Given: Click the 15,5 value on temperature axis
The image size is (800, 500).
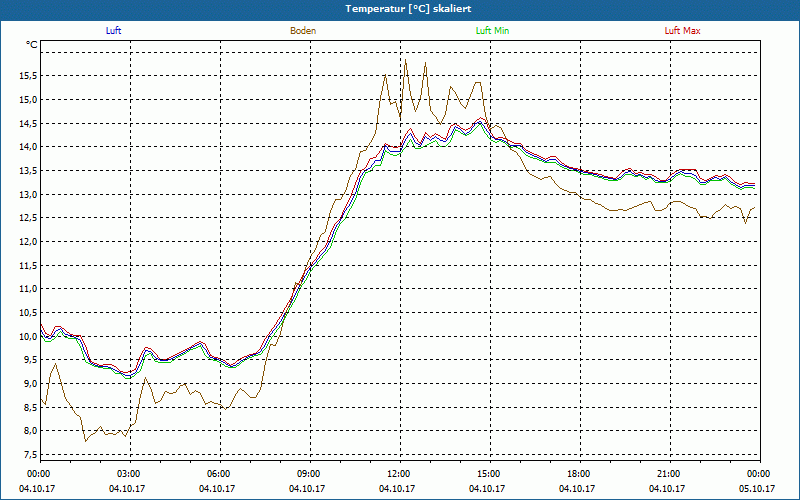Looking at the screenshot, I should pyautogui.click(x=29, y=76).
